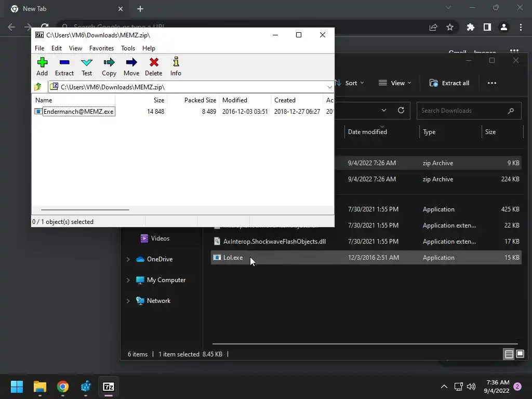This screenshot has width=532, height=399.
Task: Switch to 7-Zip from taskbar
Action: click(109, 387)
